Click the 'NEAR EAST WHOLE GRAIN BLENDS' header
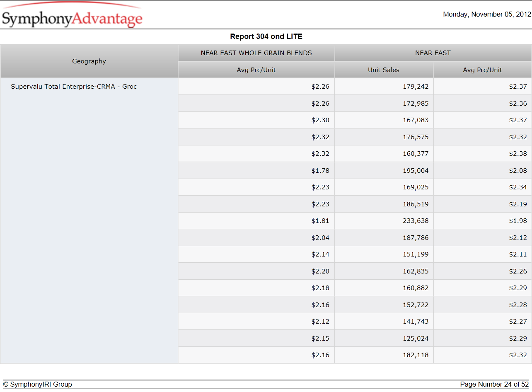Screen dimensions: 532x392 (x=256, y=53)
